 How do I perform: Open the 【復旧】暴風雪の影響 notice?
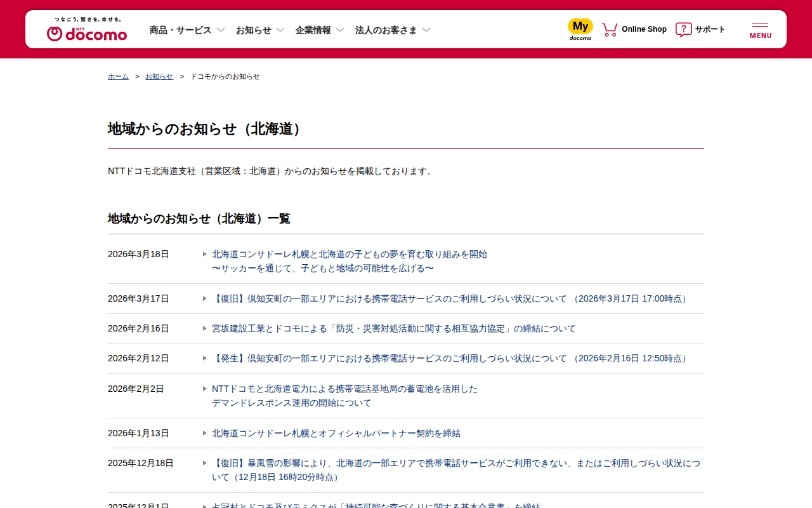(456, 470)
